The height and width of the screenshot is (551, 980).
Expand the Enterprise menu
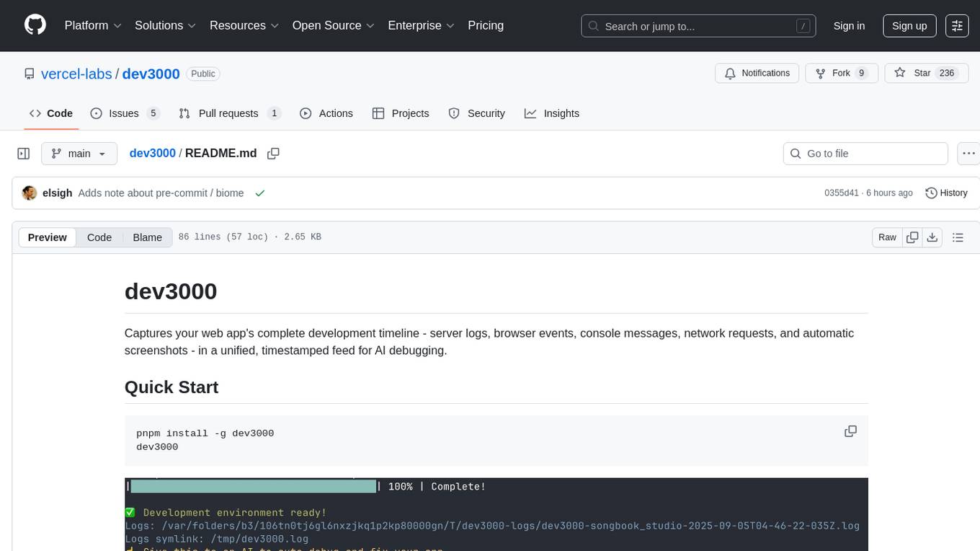point(421,25)
